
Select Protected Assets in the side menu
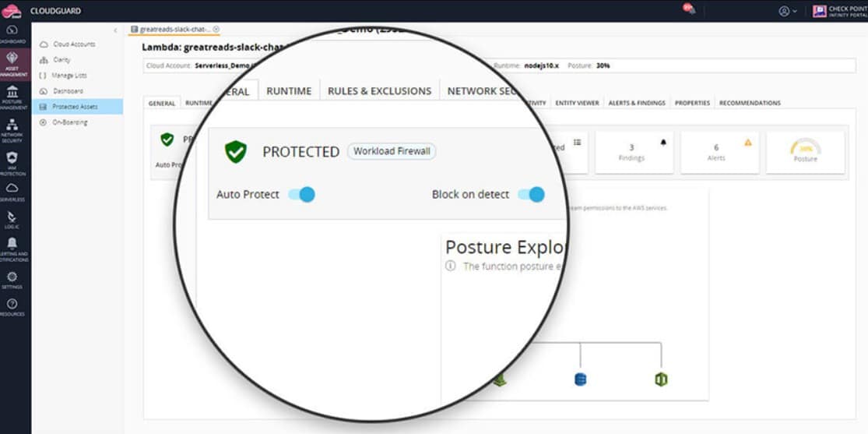[x=77, y=107]
